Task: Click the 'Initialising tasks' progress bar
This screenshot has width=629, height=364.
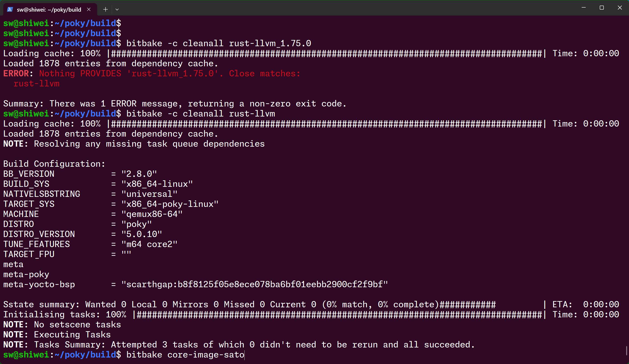Action: tap(339, 314)
